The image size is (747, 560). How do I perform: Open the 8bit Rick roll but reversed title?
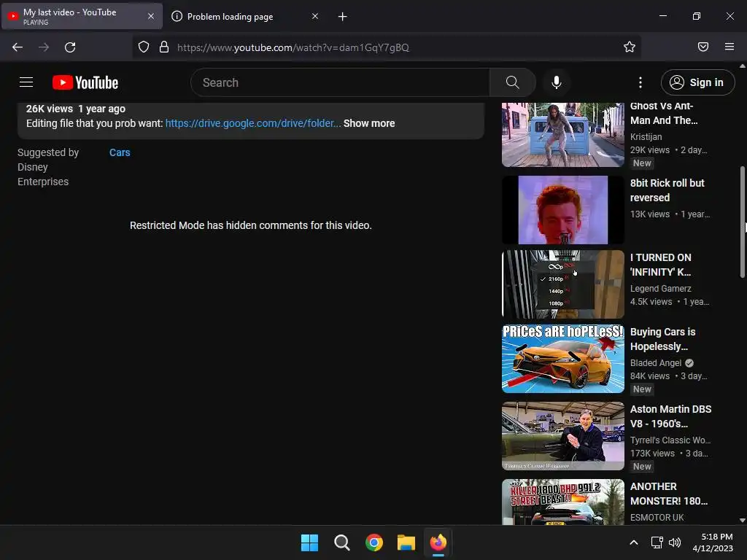point(667,190)
